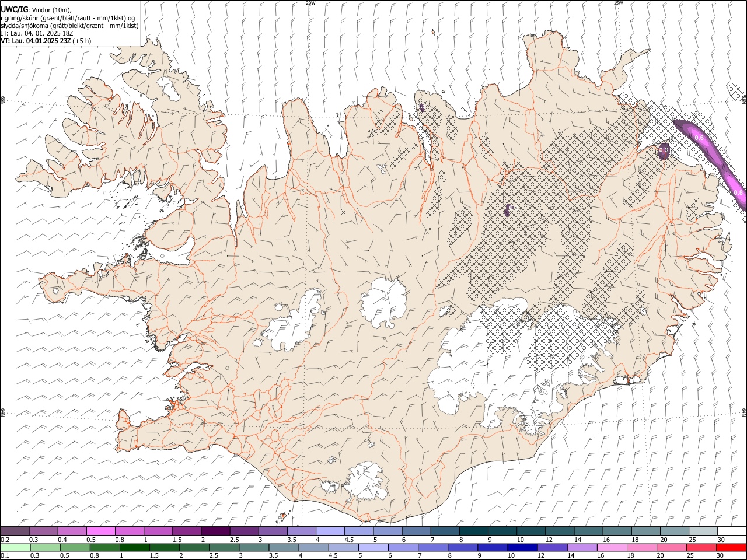747x560 pixels.
Task: Click the valid time line 'VT: Lau. 04.01.2025 23Z'
Action: click(x=36, y=41)
